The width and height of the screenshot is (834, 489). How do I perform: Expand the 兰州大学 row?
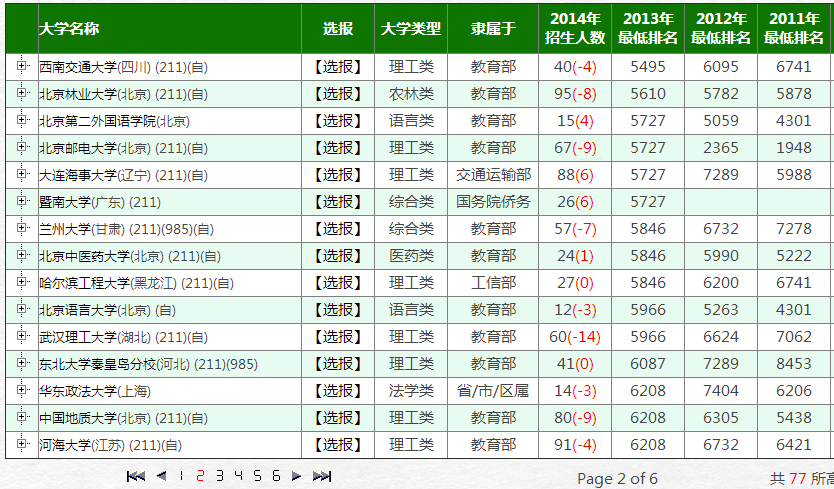pyautogui.click(x=22, y=228)
